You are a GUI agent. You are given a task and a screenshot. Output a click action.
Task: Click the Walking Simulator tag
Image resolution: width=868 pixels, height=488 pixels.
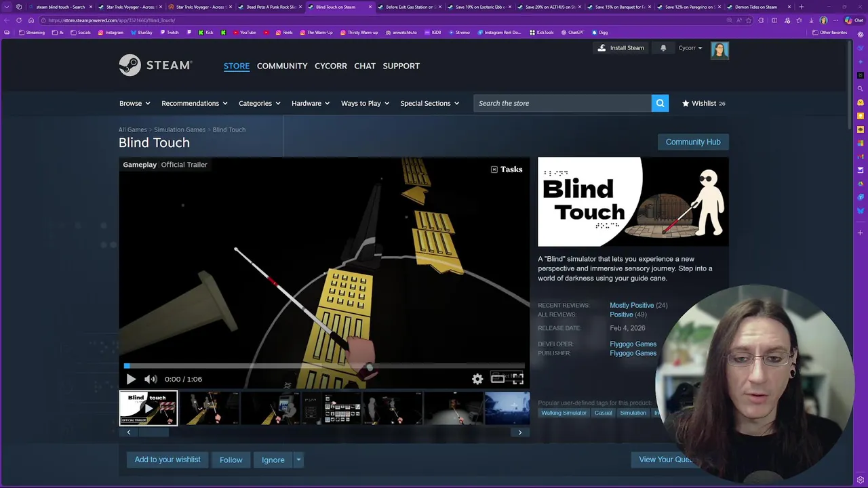pos(564,413)
